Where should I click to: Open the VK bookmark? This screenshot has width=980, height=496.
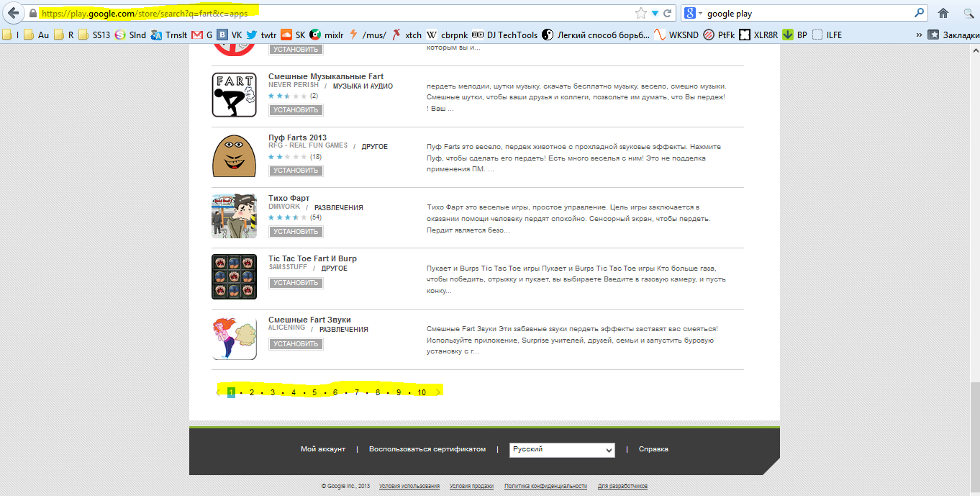(x=230, y=35)
